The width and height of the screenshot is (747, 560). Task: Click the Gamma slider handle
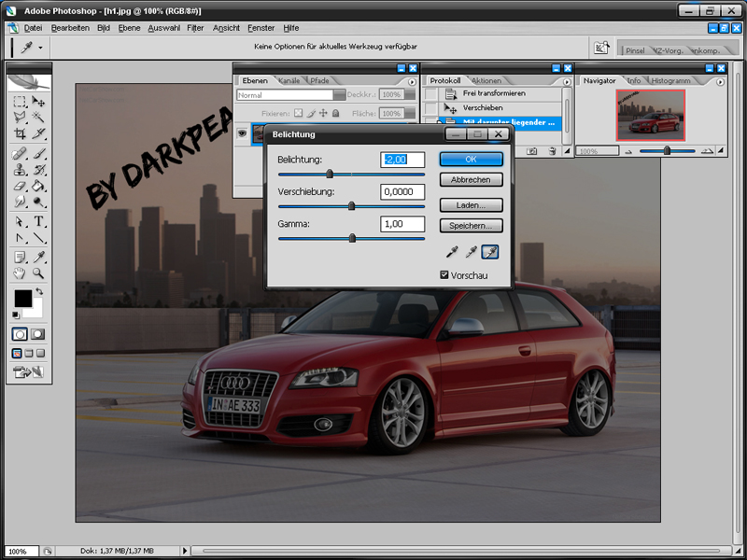[x=352, y=238]
